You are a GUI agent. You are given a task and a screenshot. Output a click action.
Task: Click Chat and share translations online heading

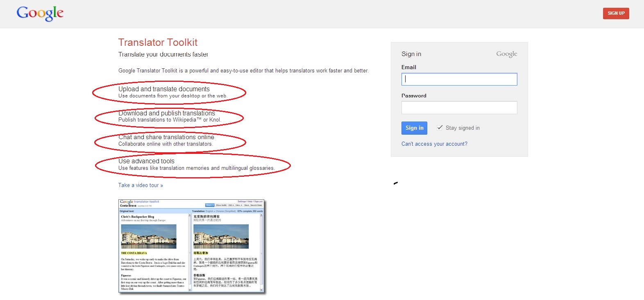point(166,137)
